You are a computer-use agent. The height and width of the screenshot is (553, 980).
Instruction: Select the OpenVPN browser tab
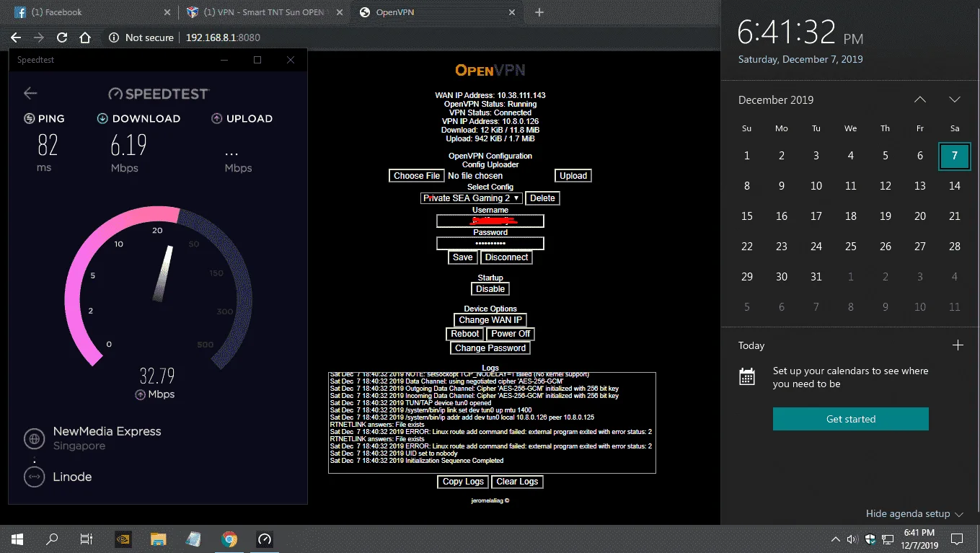[x=437, y=12]
